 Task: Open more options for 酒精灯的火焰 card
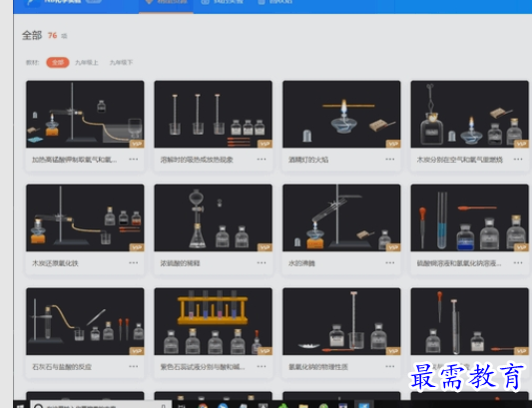(390, 159)
